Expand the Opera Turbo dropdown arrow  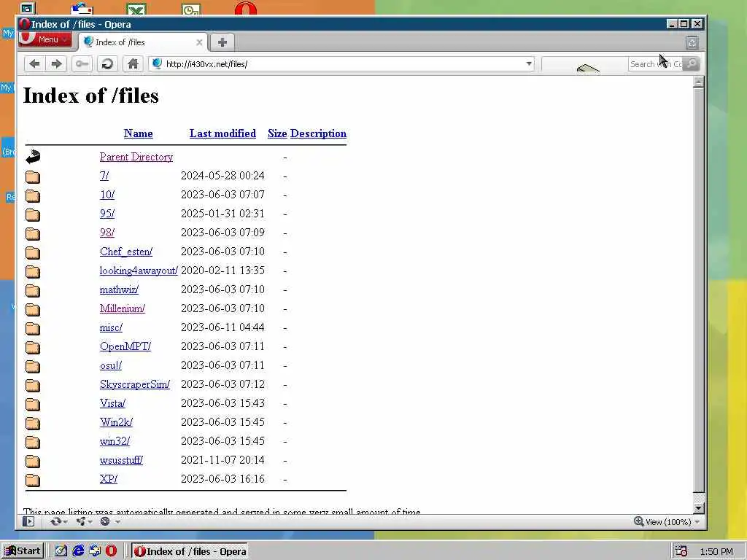(117, 522)
